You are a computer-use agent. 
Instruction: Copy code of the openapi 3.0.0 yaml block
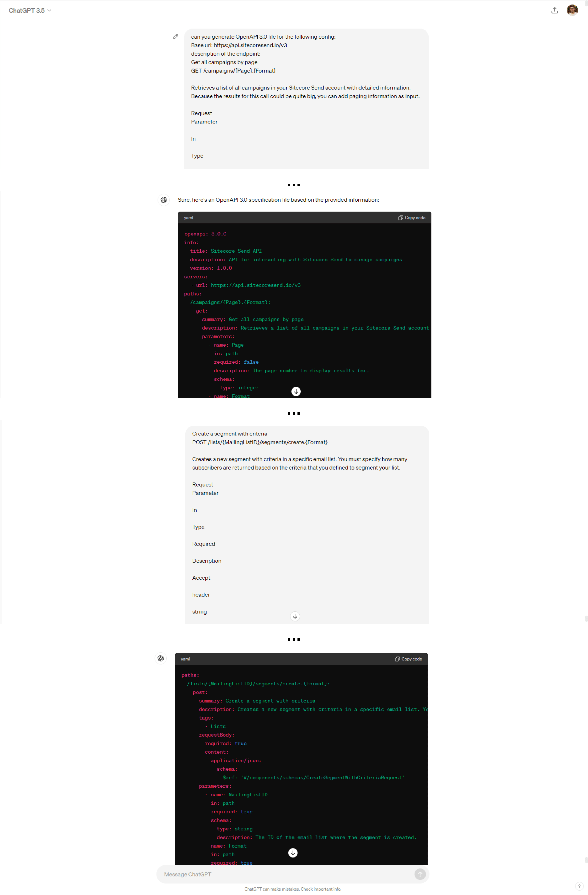pos(412,218)
